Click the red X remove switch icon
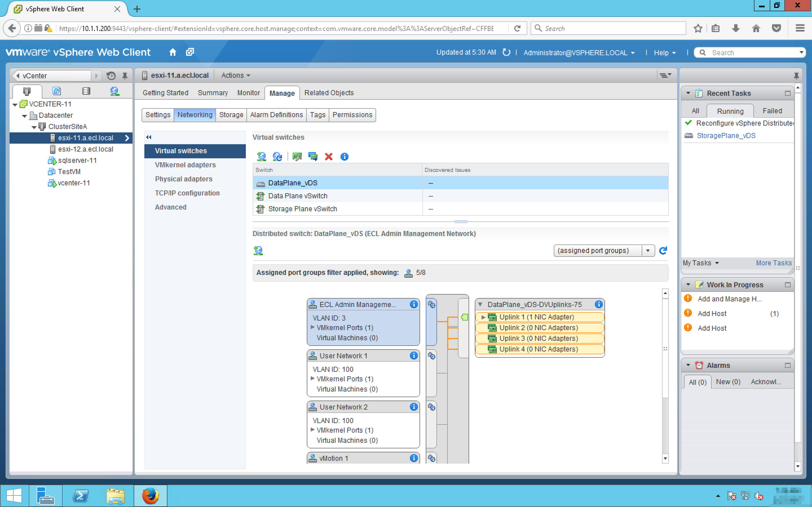The image size is (812, 507). pyautogui.click(x=328, y=157)
